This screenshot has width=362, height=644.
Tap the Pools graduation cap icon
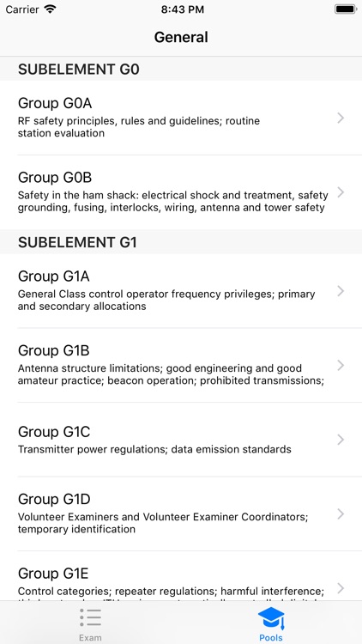pyautogui.click(x=271, y=618)
